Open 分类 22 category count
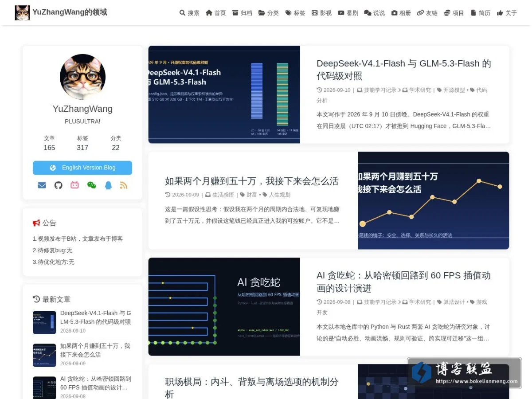Screen dimensions: 532x399 click(116, 143)
